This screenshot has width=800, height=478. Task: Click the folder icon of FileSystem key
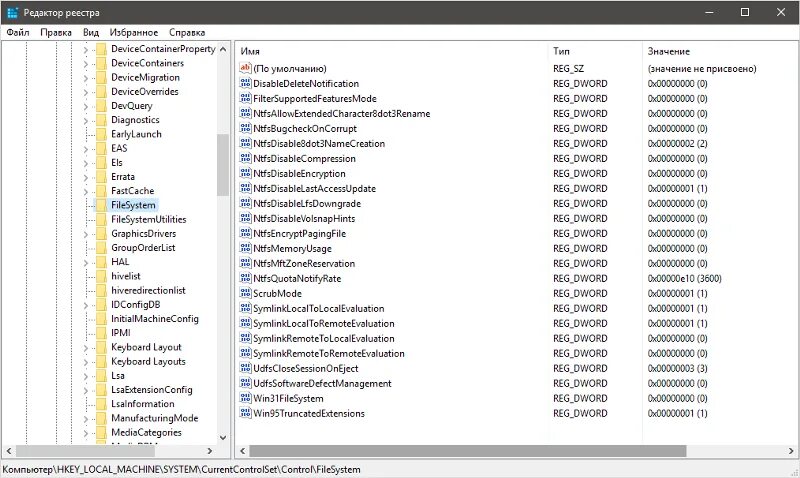(x=102, y=205)
